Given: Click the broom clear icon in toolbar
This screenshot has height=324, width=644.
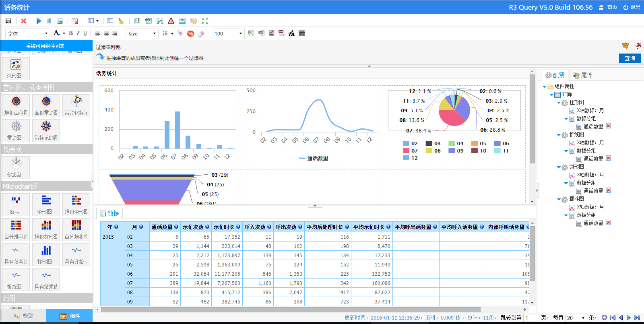Looking at the screenshot, I should pos(121,21).
